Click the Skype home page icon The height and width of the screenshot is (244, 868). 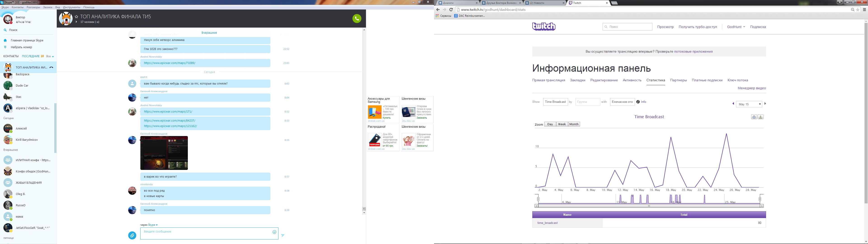click(x=5, y=40)
